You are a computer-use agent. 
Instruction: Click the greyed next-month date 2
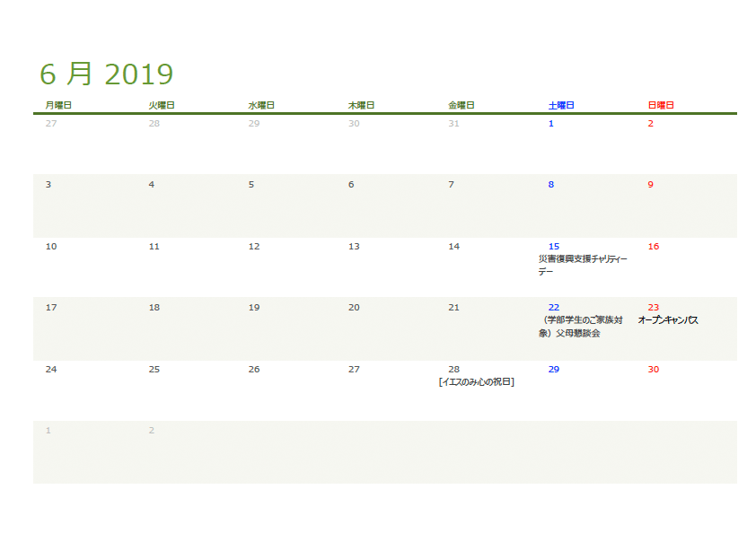click(x=152, y=431)
